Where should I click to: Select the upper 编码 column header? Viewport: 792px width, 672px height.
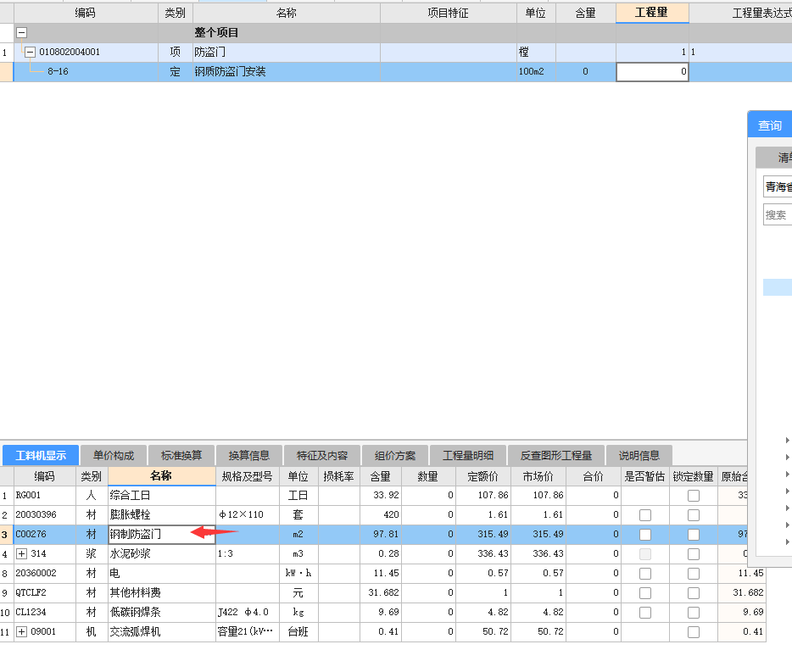[x=86, y=13]
